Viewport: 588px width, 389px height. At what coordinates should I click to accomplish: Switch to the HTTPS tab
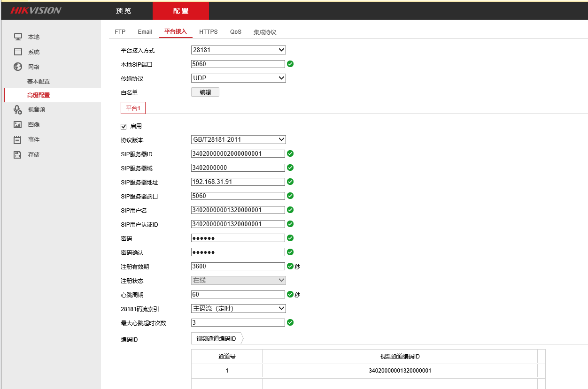pyautogui.click(x=208, y=31)
